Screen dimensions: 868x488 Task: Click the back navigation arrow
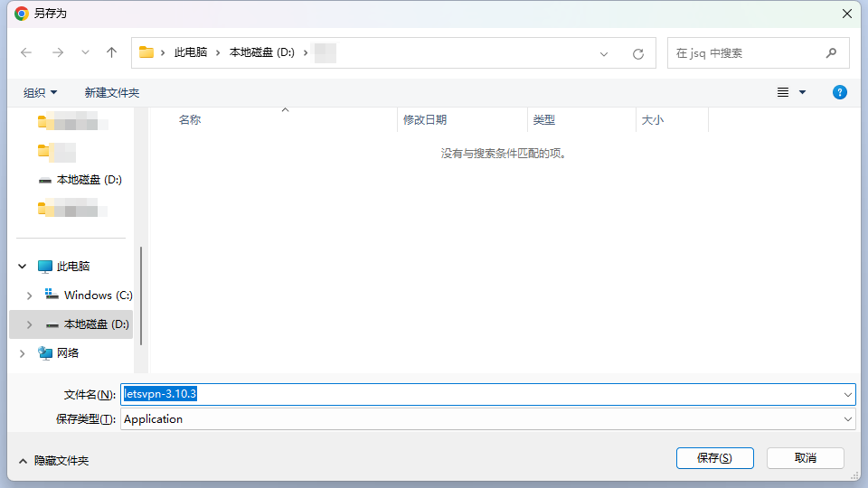click(26, 53)
